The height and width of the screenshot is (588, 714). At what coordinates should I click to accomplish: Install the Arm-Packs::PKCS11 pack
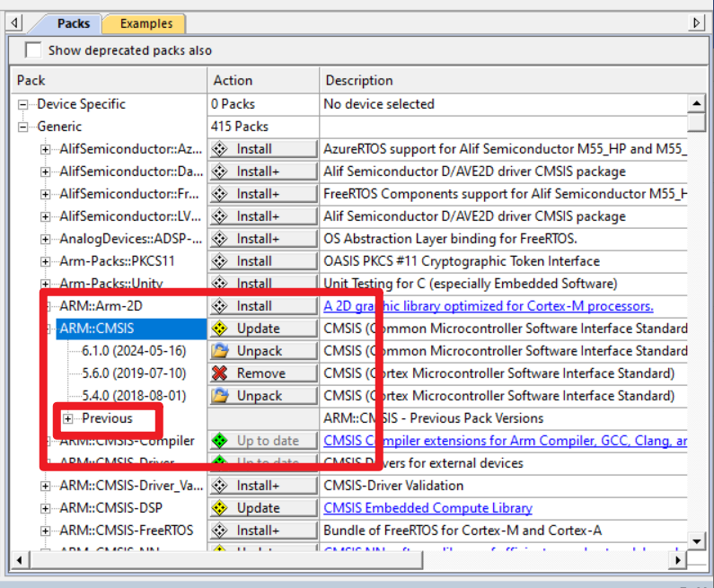click(263, 261)
